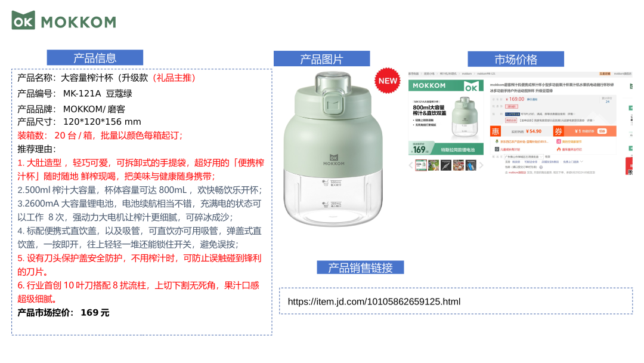
Task: Click the large green juicer cup image
Action: (333, 149)
